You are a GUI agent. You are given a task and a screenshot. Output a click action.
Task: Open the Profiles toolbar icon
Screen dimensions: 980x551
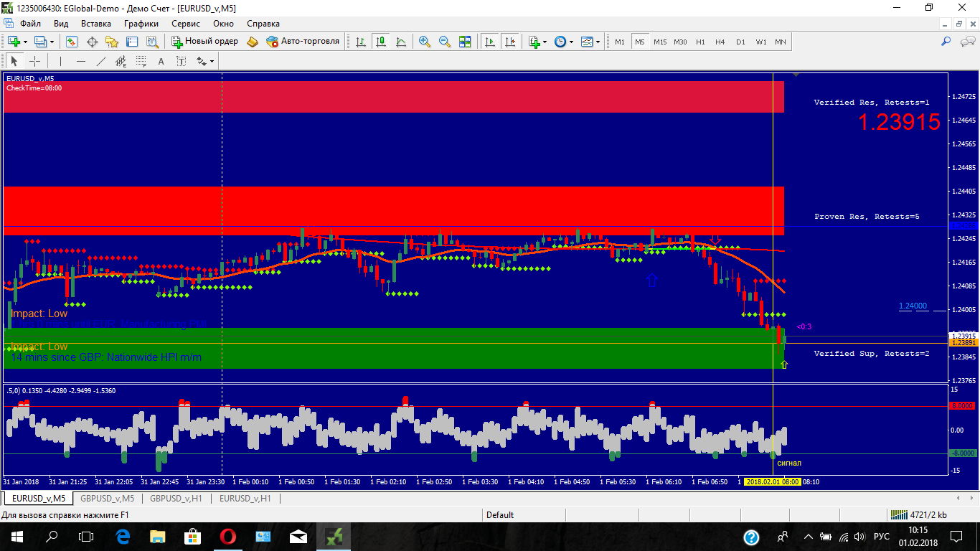coord(40,42)
